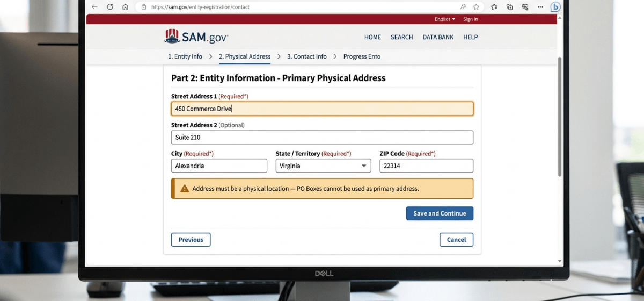Reload the page with refresh icon
The height and width of the screenshot is (301, 644).
(110, 7)
